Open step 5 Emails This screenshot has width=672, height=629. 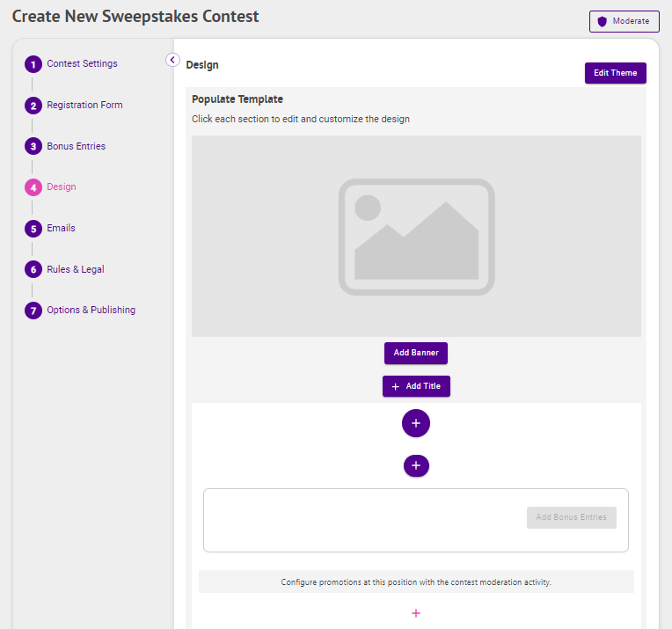tap(61, 228)
